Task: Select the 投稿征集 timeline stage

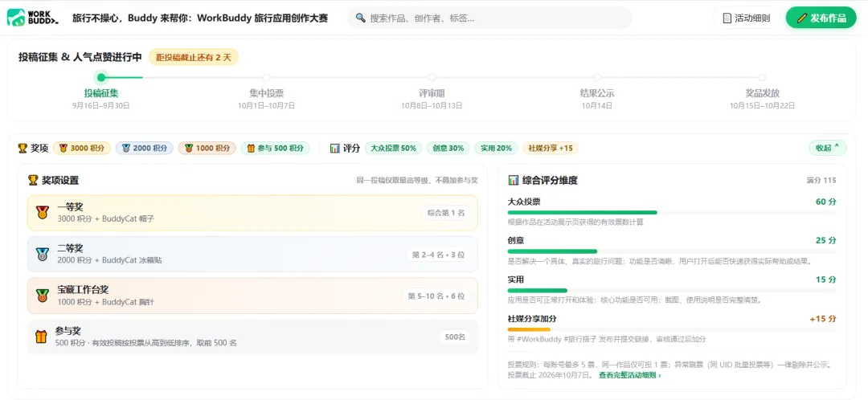Action: [x=100, y=92]
